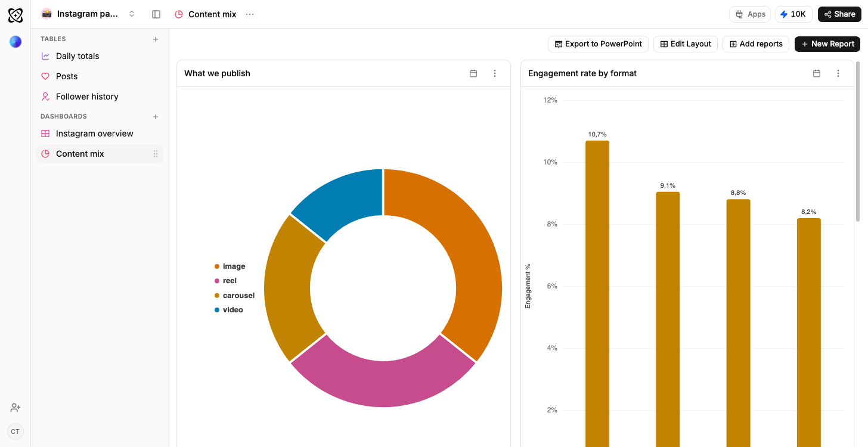Click the 9,1% engagement bar
Image resolution: width=868 pixels, height=447 pixels.
(668, 319)
